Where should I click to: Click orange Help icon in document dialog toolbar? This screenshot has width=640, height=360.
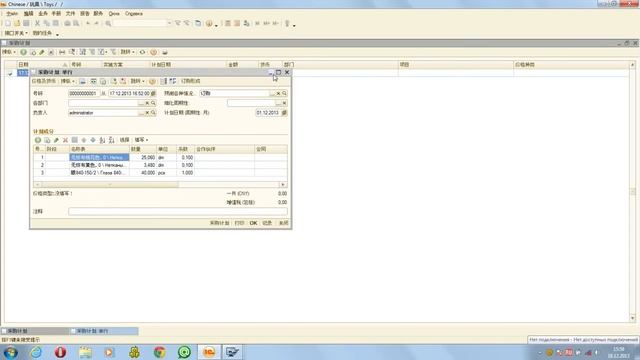click(152, 81)
